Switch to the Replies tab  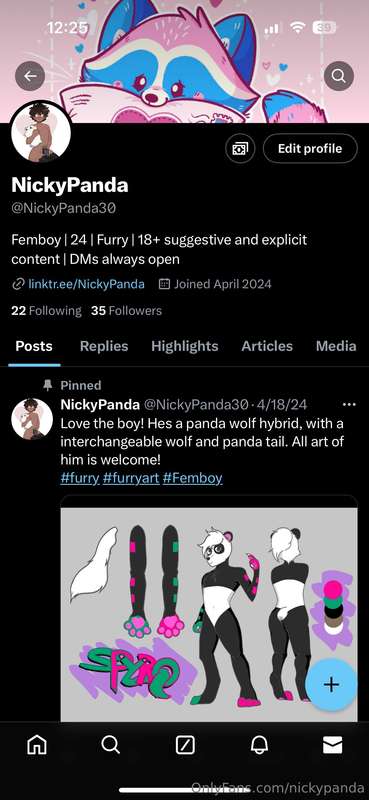104,346
